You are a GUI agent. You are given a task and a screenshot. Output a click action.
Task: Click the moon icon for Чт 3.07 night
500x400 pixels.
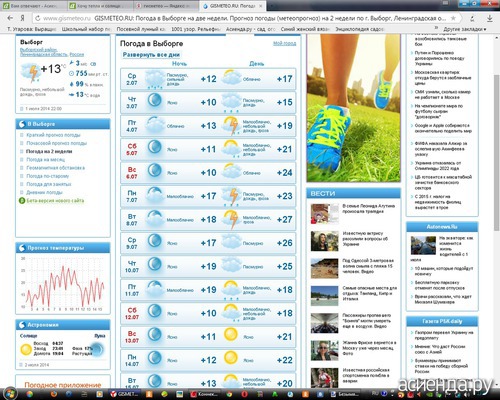154,100
